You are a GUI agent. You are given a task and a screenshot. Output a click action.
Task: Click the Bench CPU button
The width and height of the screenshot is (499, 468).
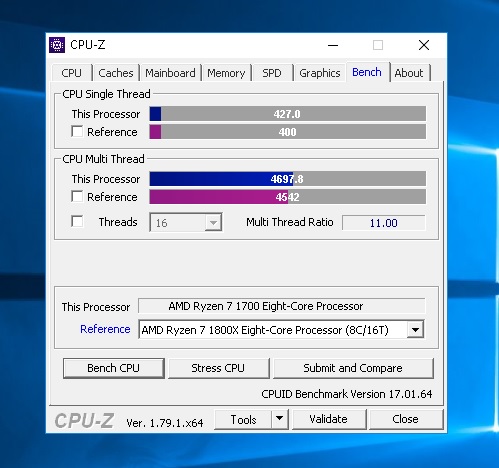point(114,368)
